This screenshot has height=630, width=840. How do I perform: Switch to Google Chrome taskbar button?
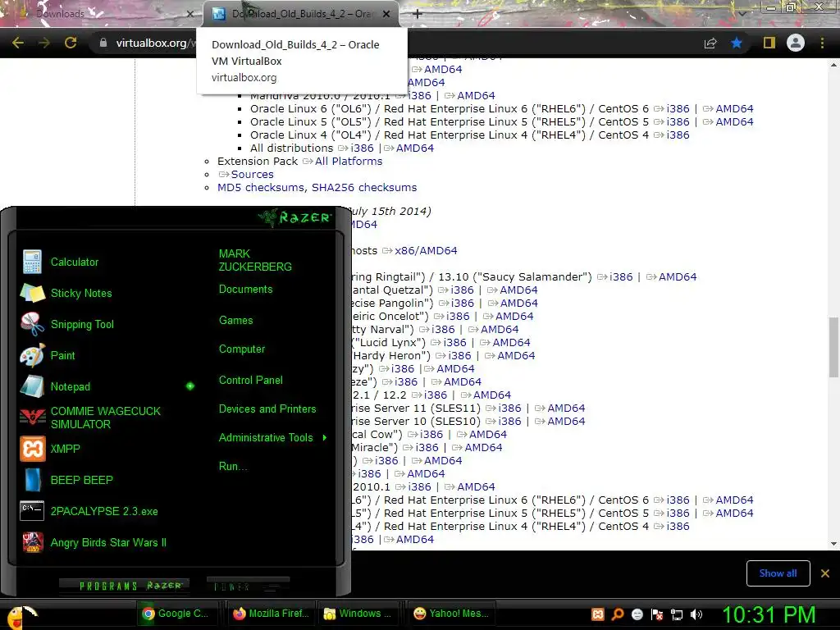pos(176,614)
